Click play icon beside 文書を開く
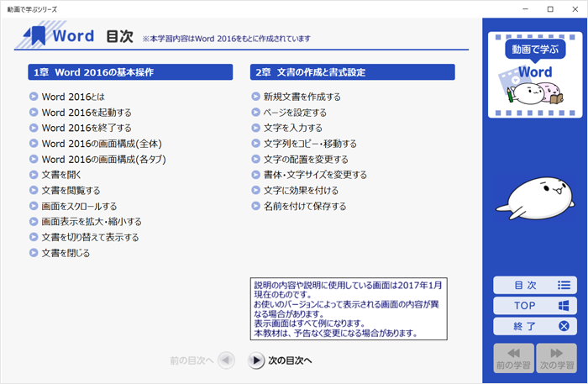This screenshot has width=588, height=384. pos(34,175)
